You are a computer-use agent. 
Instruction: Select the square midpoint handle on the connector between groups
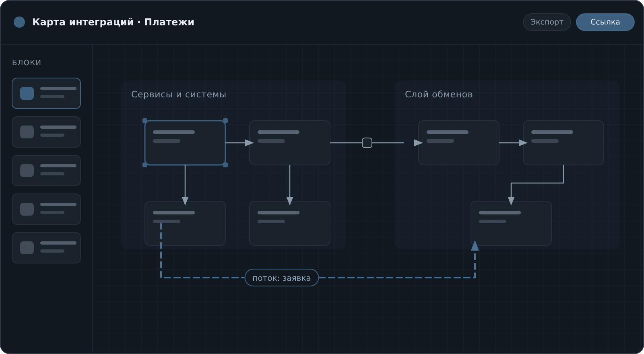(x=367, y=143)
